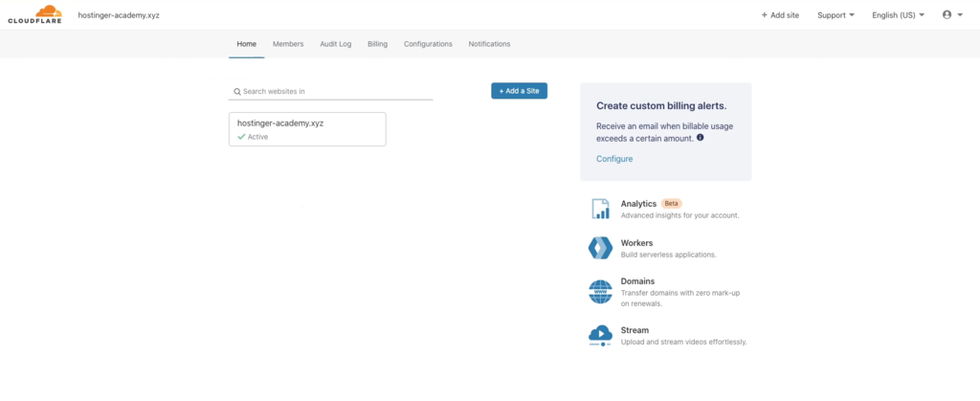Focus the Search websites input field
The width and height of the screenshot is (980, 401).
point(335,92)
